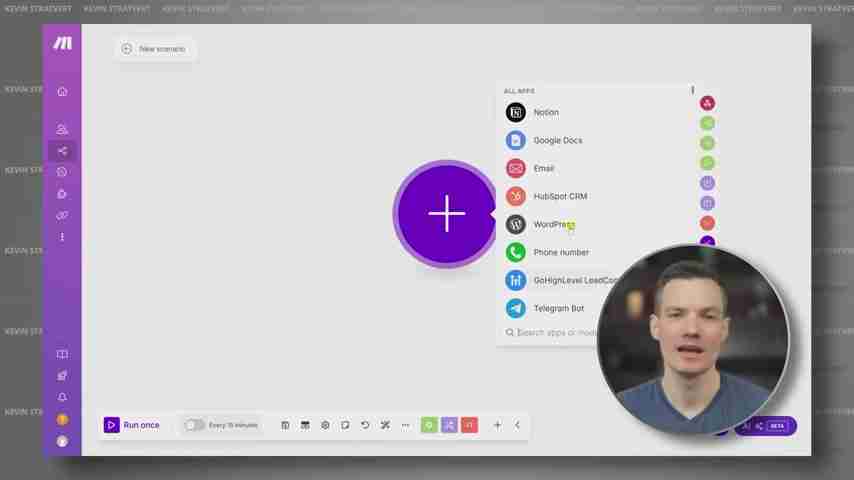Open the three-dot menu of the app panel

point(692,90)
